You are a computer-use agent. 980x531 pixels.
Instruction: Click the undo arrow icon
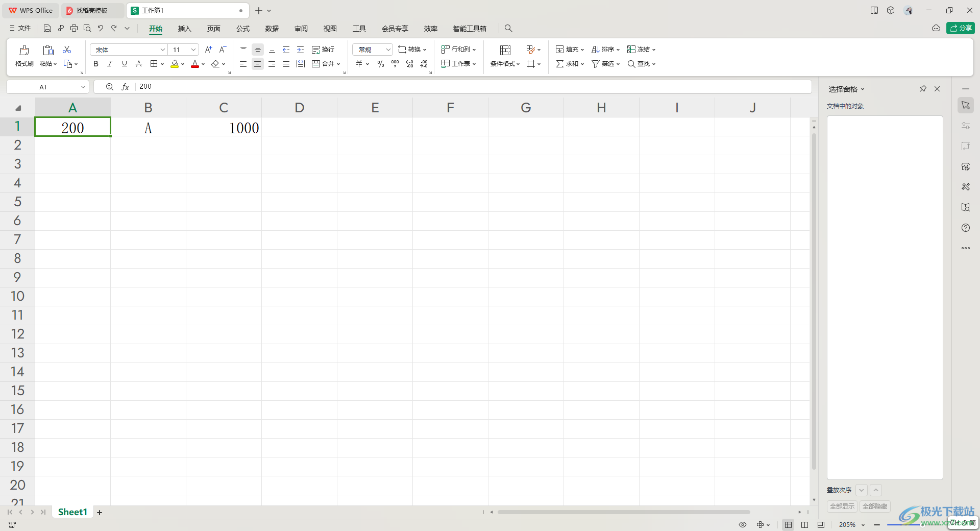click(x=101, y=28)
